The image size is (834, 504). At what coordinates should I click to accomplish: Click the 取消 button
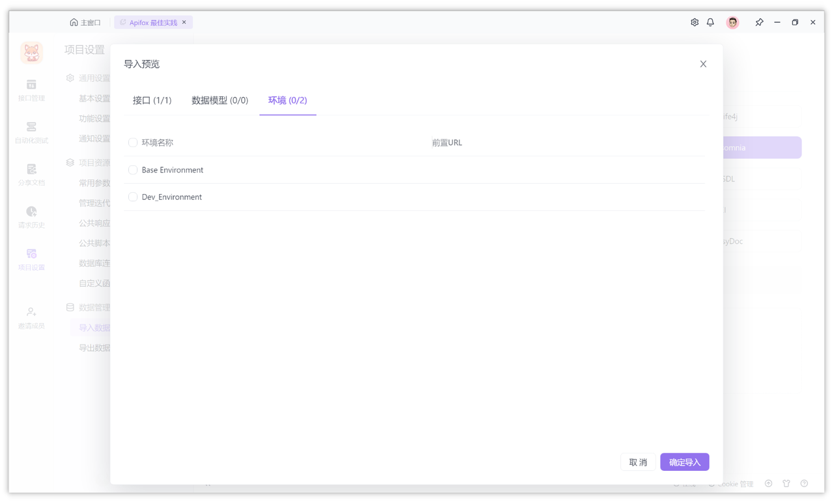[638, 462]
